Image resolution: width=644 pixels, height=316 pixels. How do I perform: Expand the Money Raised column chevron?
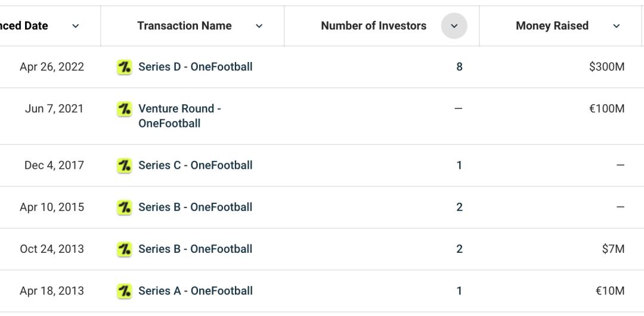click(x=617, y=26)
